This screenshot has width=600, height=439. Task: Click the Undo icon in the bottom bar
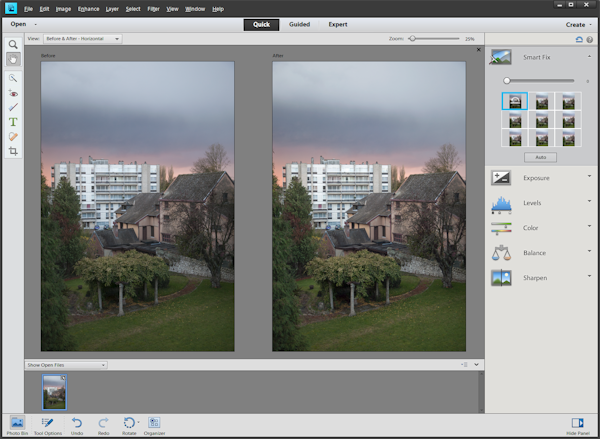pos(77,425)
